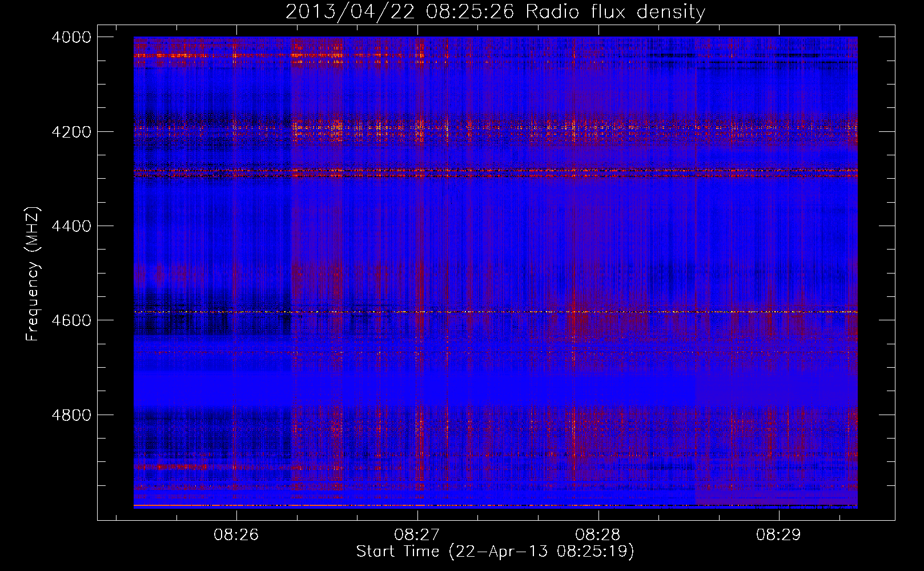Click the 4400 frequency axis label
924x571 pixels.
coord(71,226)
